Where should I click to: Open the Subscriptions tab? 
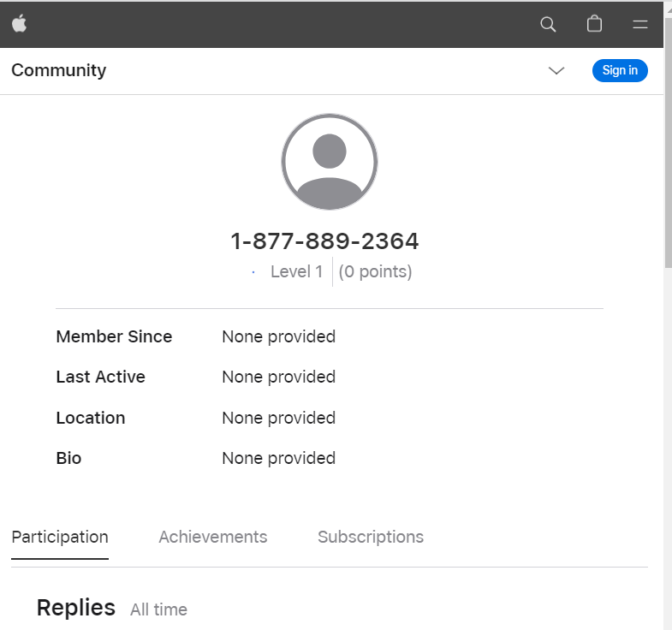pyautogui.click(x=371, y=537)
